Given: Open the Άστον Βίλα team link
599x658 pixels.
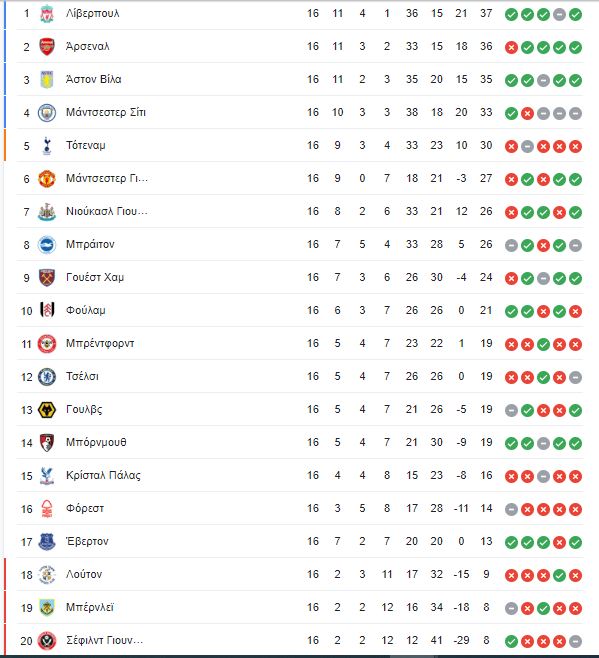Looking at the screenshot, I should (94, 79).
